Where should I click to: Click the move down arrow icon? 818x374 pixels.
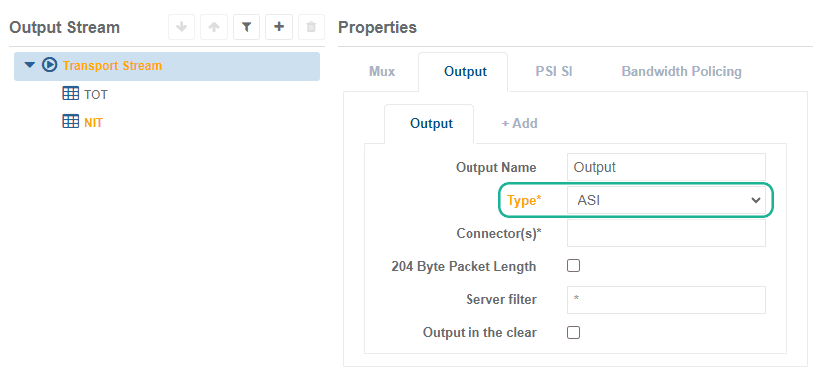point(182,27)
